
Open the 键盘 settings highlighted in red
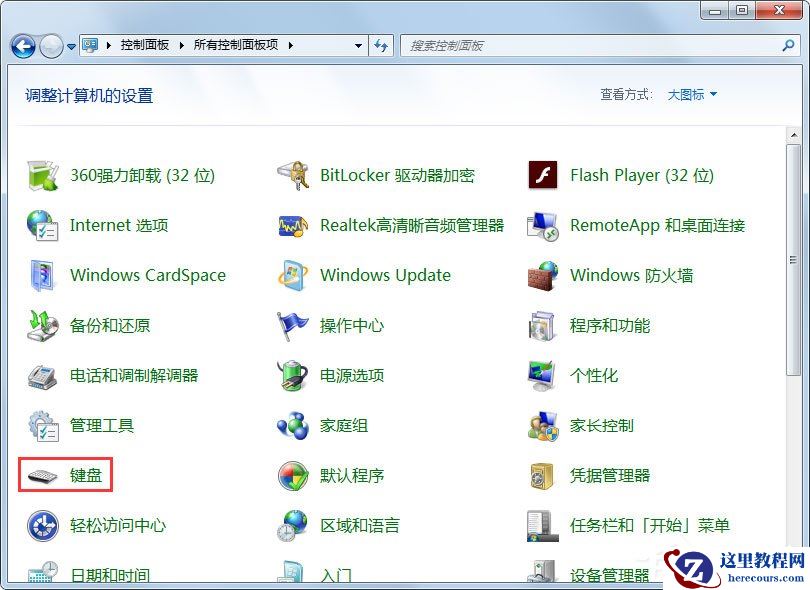click(x=86, y=476)
